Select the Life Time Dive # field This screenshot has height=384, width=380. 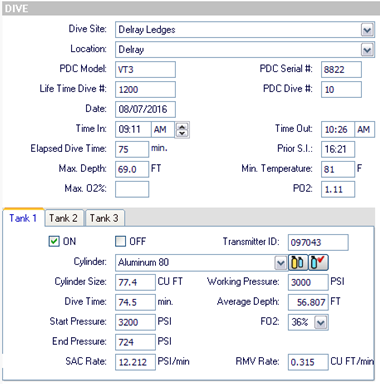[x=145, y=89]
